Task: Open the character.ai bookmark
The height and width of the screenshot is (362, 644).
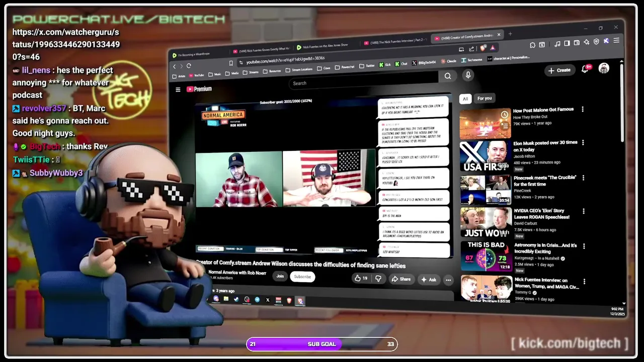Action: tap(508, 58)
